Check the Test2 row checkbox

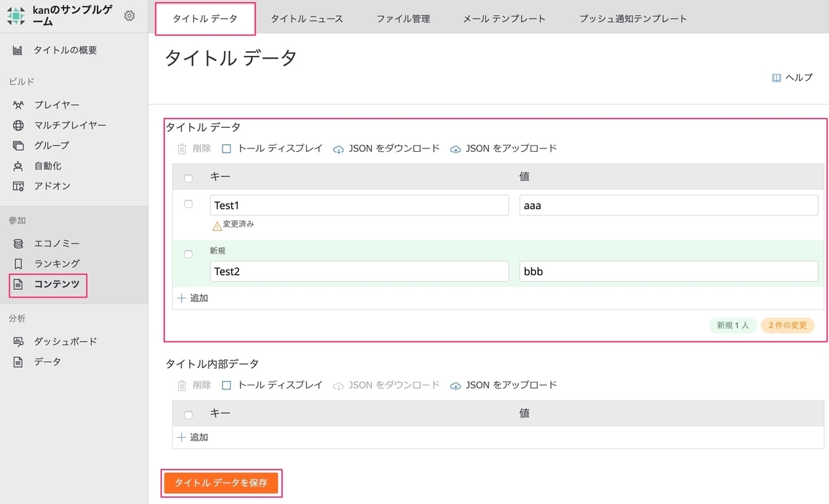[x=189, y=254]
